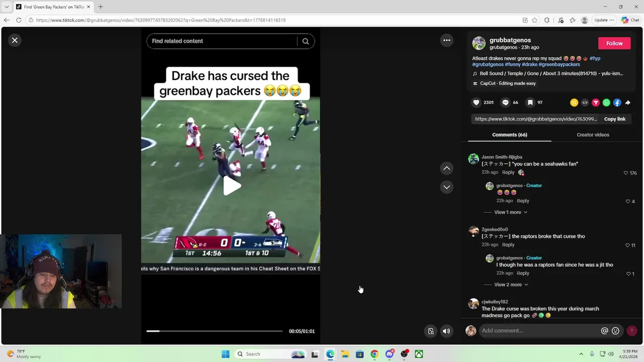Open weather widget showing 79°F
The width and height of the screenshot is (644, 362).
(24, 354)
